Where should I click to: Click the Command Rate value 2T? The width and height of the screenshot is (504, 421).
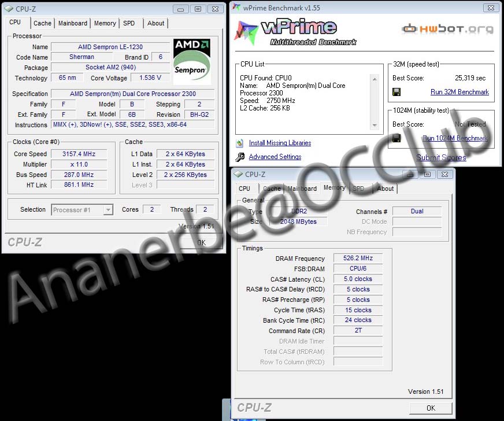click(358, 330)
